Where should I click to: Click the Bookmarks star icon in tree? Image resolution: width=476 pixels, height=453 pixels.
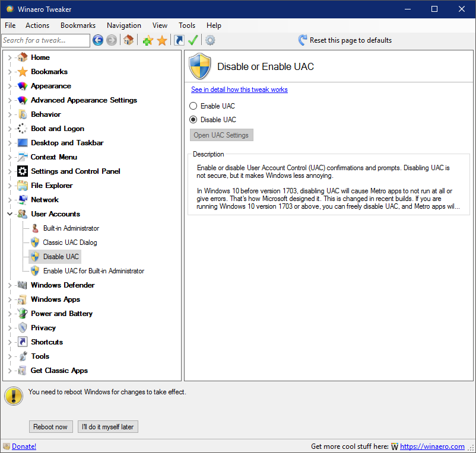click(x=23, y=72)
